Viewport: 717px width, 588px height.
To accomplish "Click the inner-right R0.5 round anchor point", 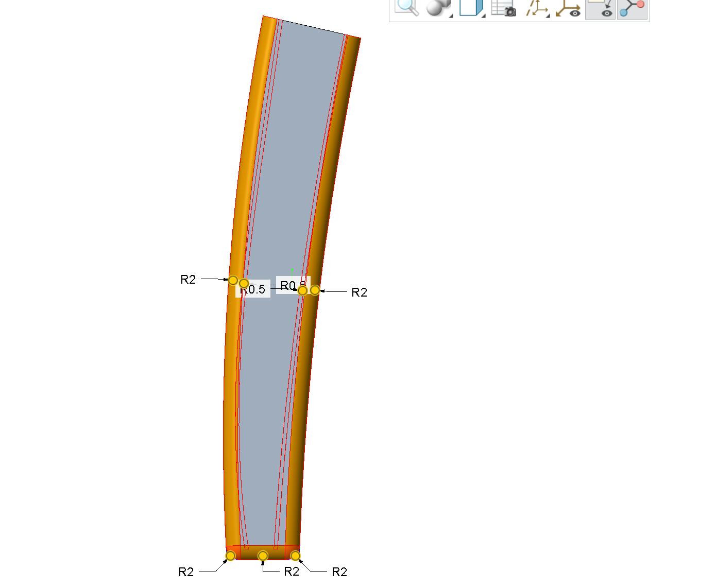I will pos(303,290).
